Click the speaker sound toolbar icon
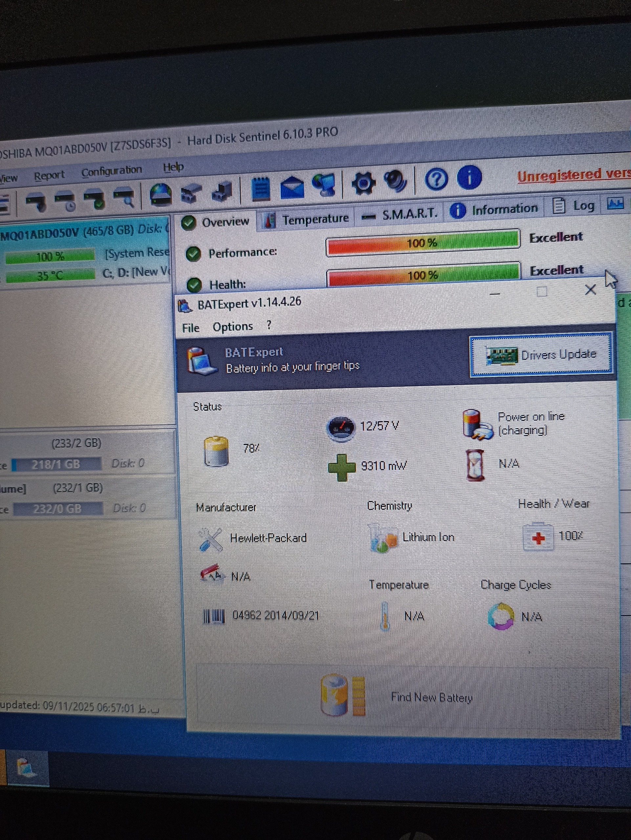 [x=396, y=181]
